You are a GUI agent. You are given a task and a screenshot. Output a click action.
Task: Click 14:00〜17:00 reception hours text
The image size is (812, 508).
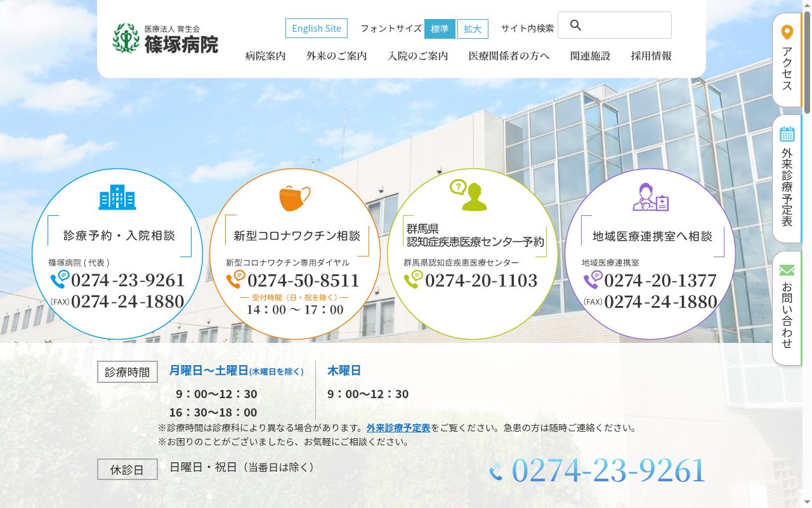point(295,310)
